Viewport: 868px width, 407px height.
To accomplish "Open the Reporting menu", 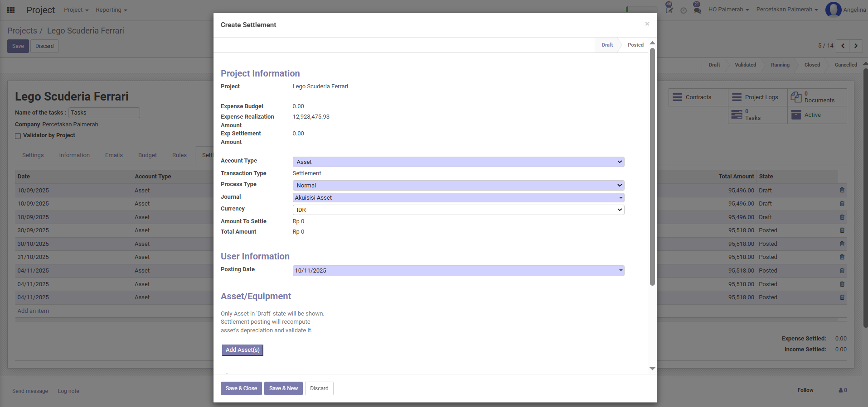I will (111, 10).
